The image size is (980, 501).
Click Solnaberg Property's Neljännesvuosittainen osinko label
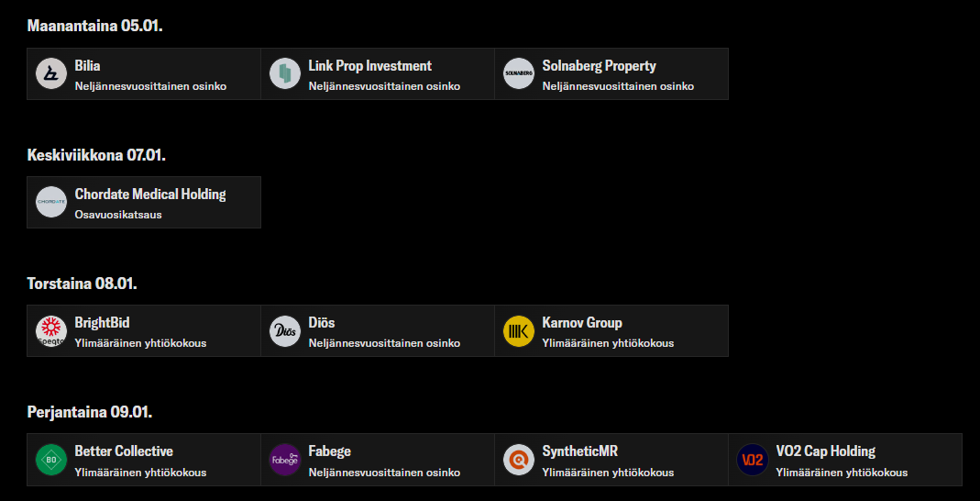pos(618,86)
